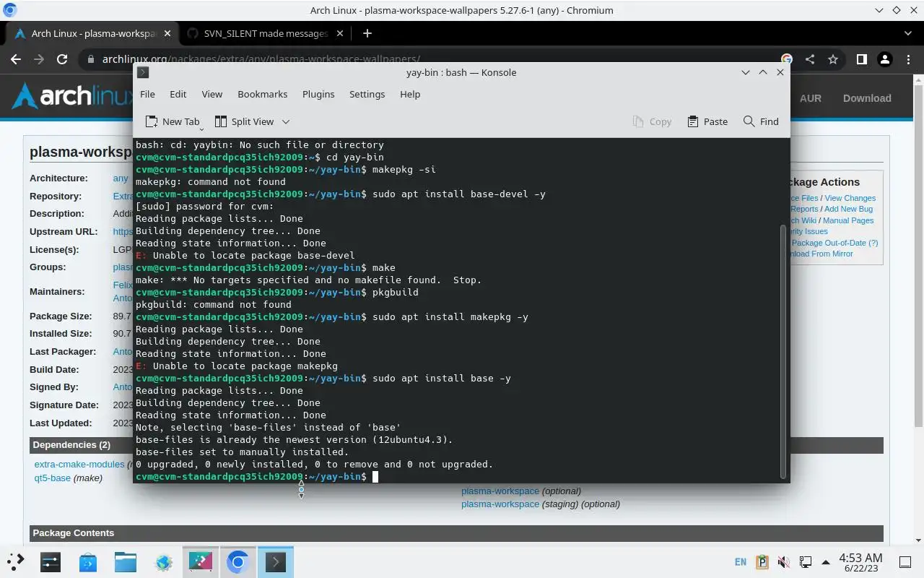The image size is (924, 578).
Task: Click the 'any' architecture link
Action: tap(121, 178)
